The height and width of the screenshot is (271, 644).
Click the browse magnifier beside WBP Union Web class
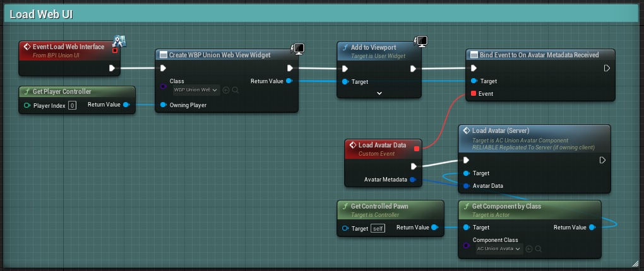pyautogui.click(x=236, y=89)
